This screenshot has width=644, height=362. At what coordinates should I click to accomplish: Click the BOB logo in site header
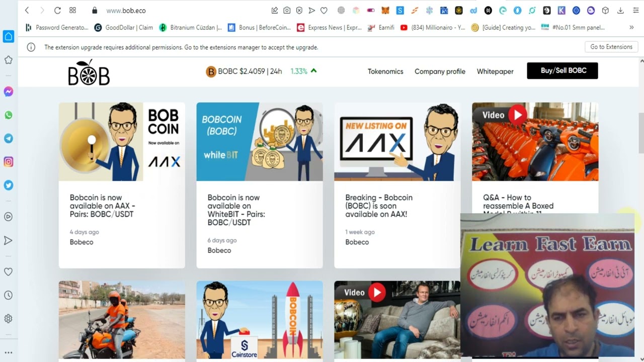(x=89, y=72)
